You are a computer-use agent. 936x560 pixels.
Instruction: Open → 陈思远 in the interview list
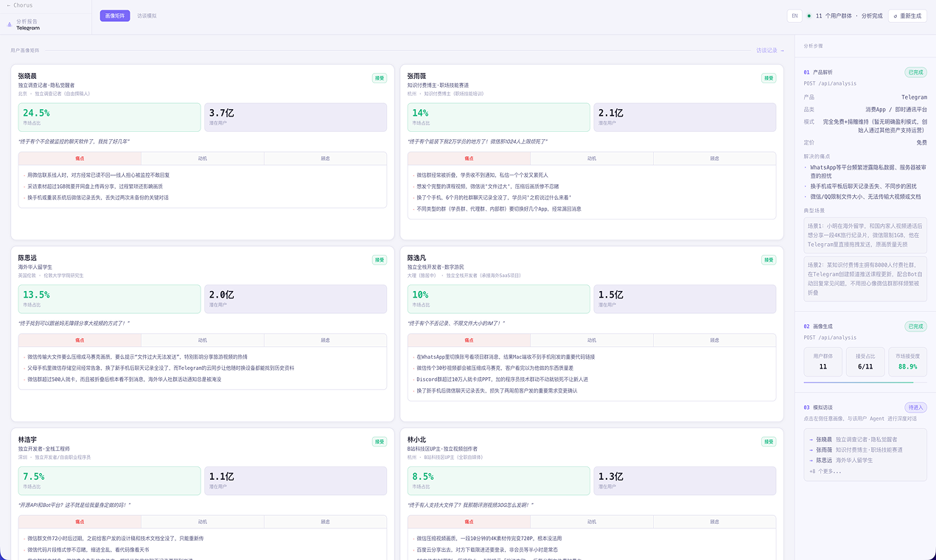(x=841, y=460)
